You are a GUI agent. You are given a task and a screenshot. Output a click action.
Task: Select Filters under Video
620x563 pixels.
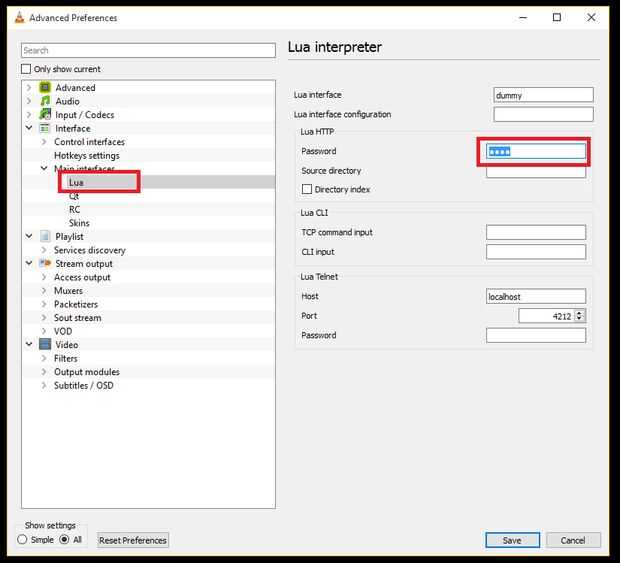pos(66,358)
